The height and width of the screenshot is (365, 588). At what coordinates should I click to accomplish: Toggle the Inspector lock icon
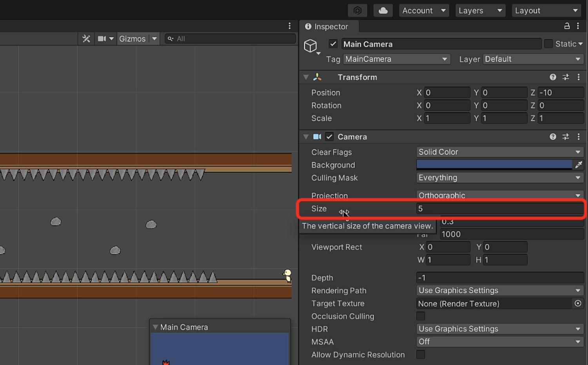pyautogui.click(x=567, y=26)
